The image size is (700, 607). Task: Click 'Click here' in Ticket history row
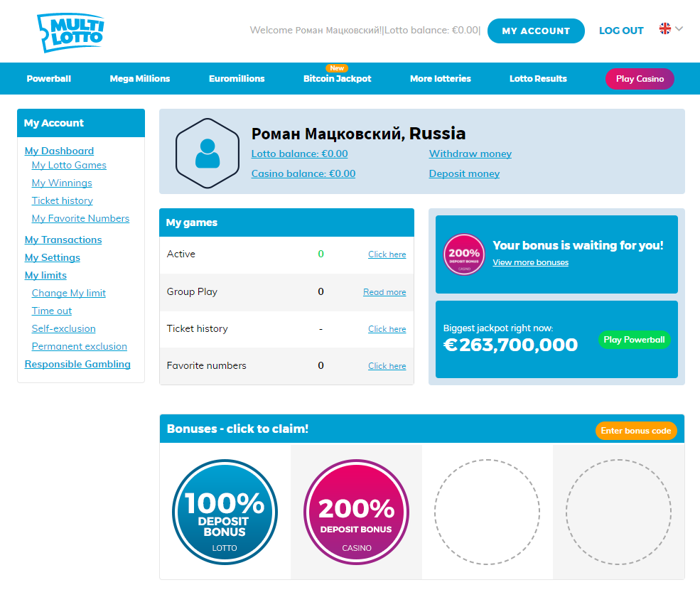387,329
